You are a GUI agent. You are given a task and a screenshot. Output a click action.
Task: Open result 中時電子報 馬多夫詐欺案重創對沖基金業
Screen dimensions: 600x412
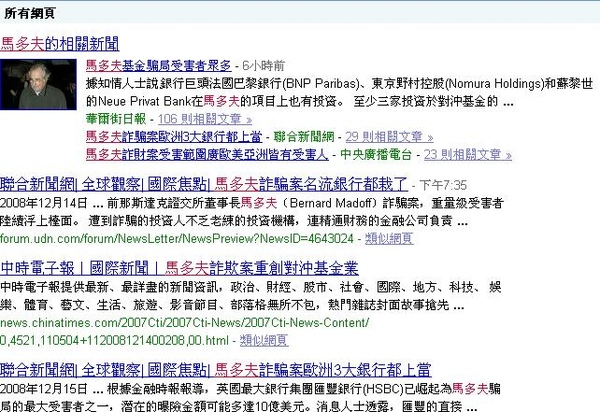179,268
